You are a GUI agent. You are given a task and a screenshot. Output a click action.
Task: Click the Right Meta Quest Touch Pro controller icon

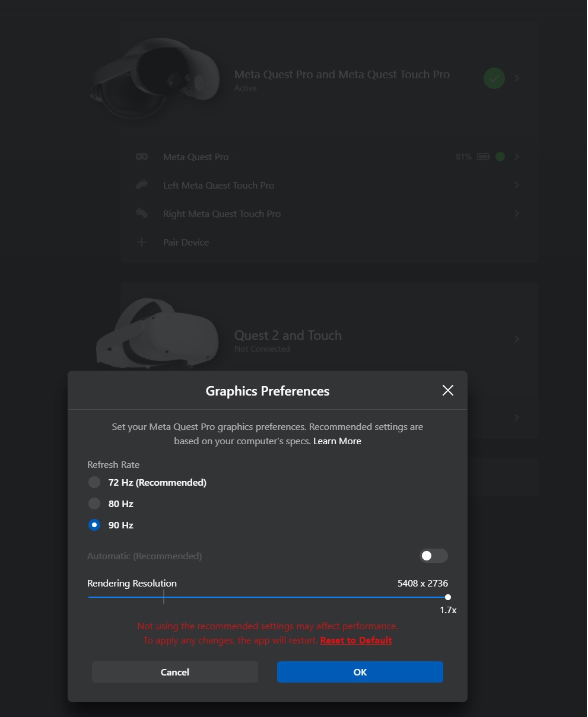[142, 213]
